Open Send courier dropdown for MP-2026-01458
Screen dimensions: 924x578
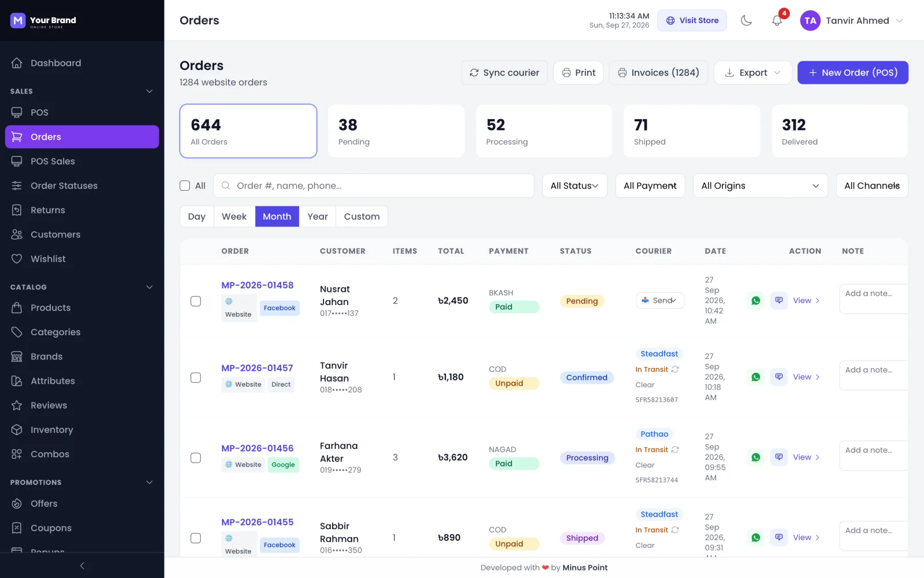pyautogui.click(x=660, y=301)
